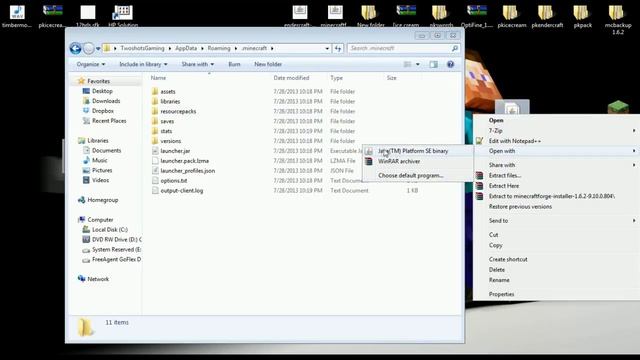Open Include in library dropdown
The width and height of the screenshot is (640, 360).
pos(143,64)
